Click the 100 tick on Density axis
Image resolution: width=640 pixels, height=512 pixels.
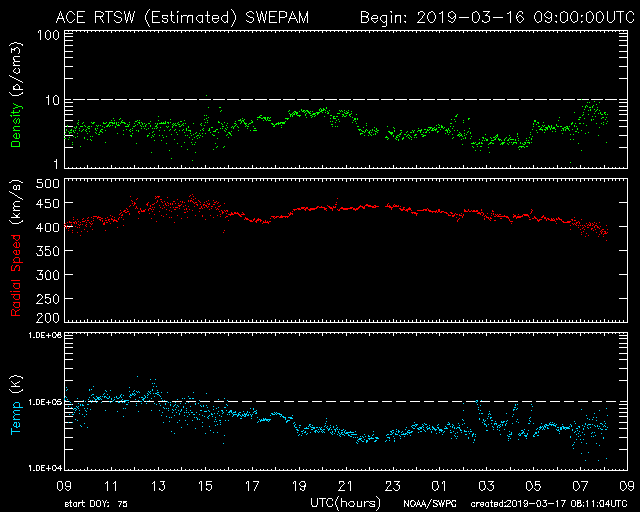coord(46,35)
